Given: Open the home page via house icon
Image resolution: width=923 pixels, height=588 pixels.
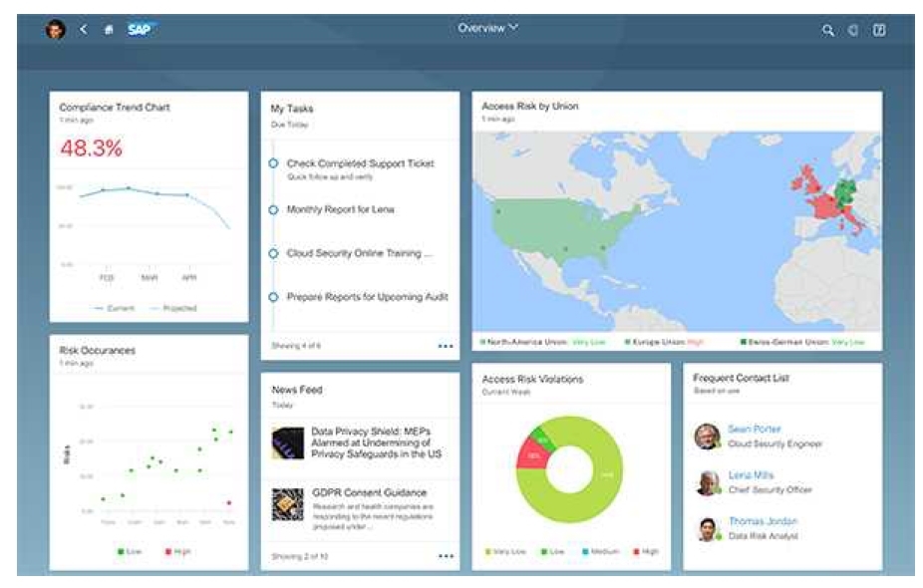Looking at the screenshot, I should point(109,30).
